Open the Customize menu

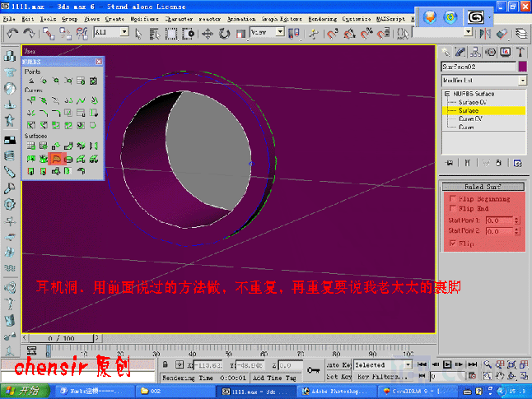coord(357,19)
